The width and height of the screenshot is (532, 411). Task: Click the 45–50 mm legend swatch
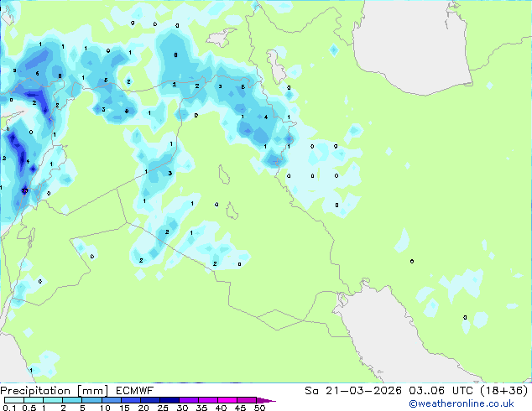pyautogui.click(x=247, y=400)
